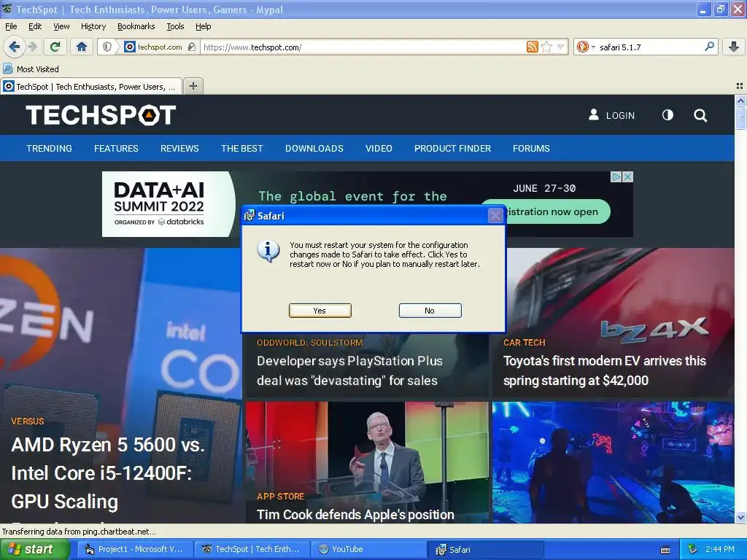Open the View menu
The width and height of the screenshot is (747, 560).
click(x=61, y=26)
